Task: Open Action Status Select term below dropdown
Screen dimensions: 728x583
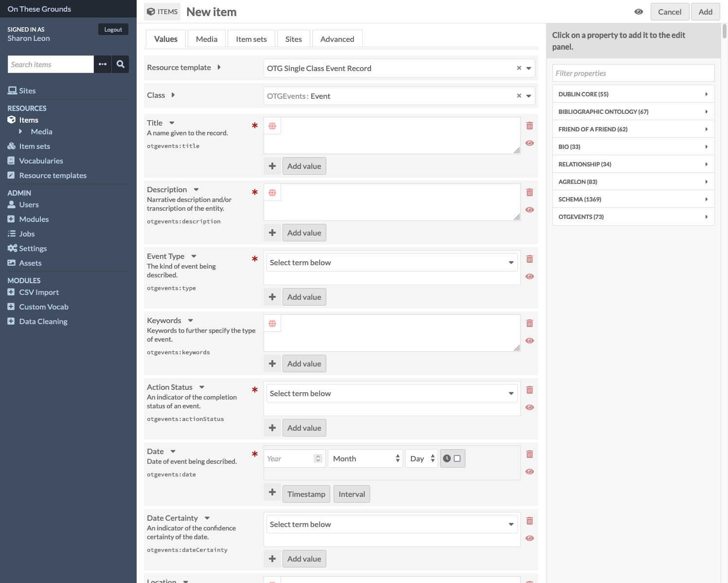Action: click(x=392, y=393)
